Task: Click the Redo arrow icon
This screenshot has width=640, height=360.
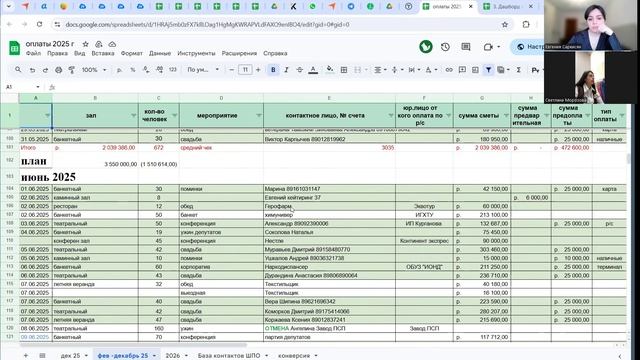Action: [45, 70]
